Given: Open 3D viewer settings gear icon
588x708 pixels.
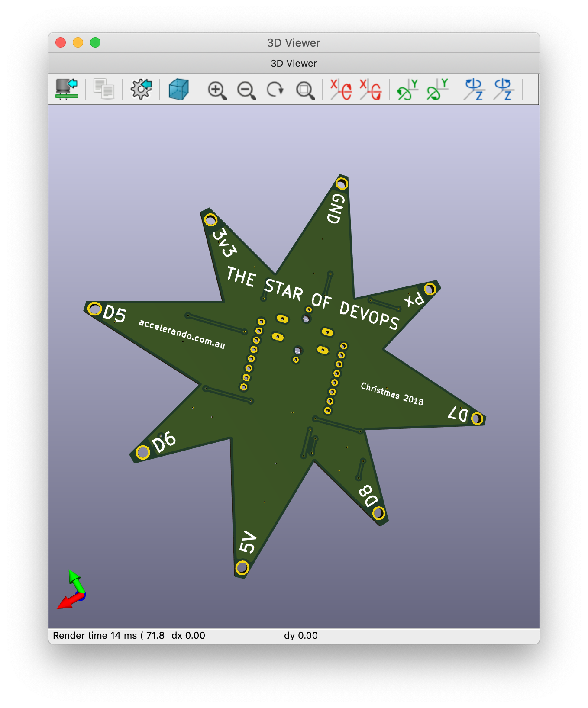Looking at the screenshot, I should coord(141,89).
